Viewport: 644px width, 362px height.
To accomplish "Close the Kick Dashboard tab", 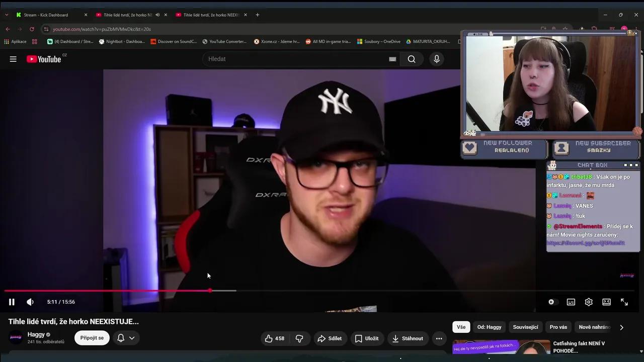I will 86,15.
